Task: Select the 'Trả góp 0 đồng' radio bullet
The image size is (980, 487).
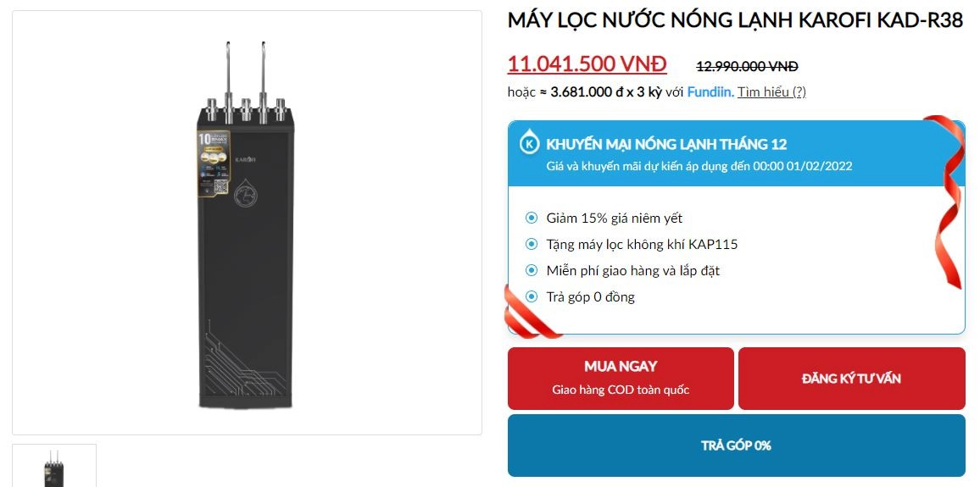Action: (x=532, y=297)
